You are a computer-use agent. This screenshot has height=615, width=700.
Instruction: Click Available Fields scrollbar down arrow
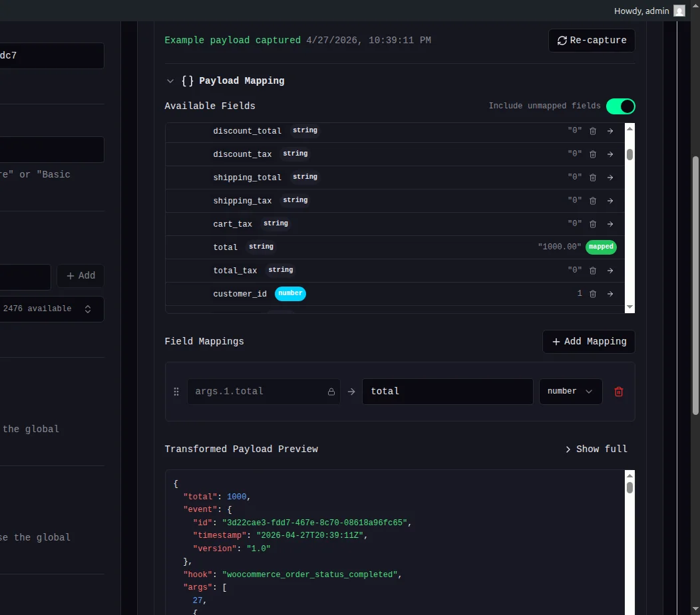pos(629,307)
